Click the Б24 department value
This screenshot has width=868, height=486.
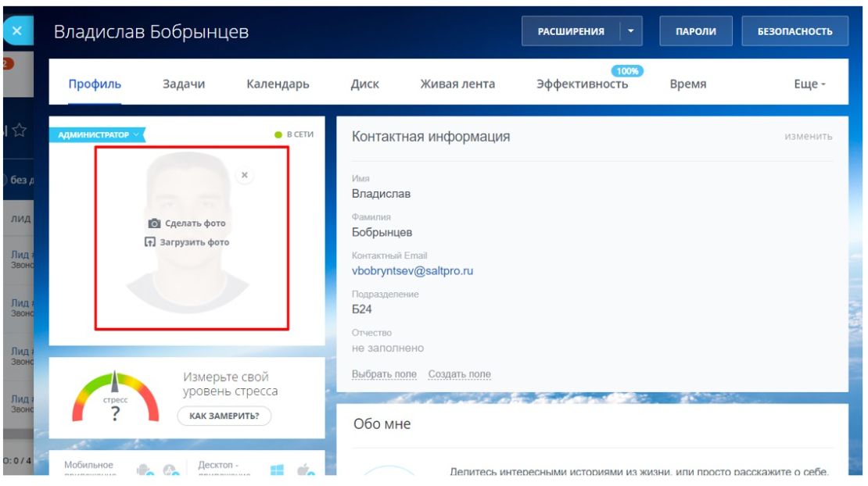click(361, 309)
